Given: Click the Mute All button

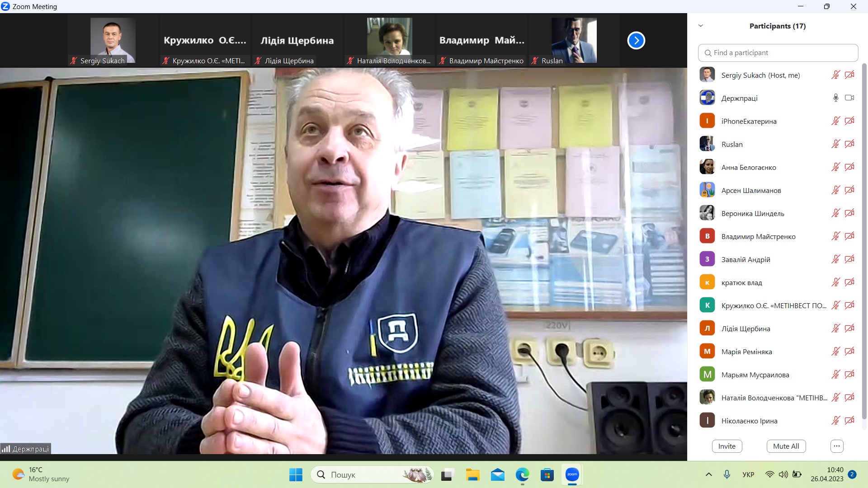Looking at the screenshot, I should [786, 446].
